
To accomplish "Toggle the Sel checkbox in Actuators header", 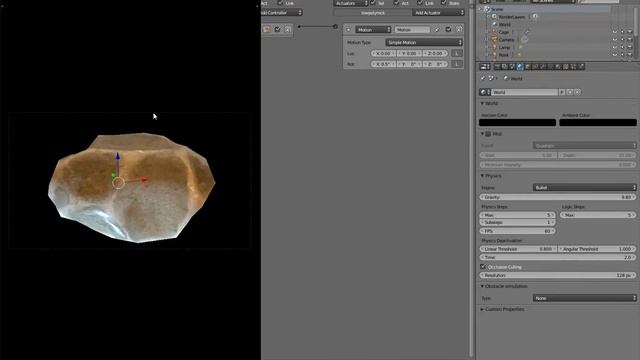I will (373, 3).
